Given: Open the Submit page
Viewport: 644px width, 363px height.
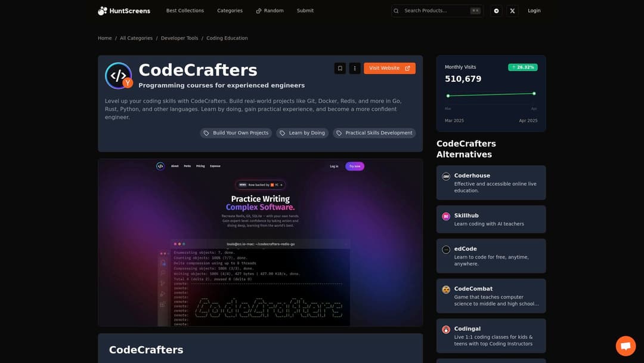Looking at the screenshot, I should click(x=305, y=11).
